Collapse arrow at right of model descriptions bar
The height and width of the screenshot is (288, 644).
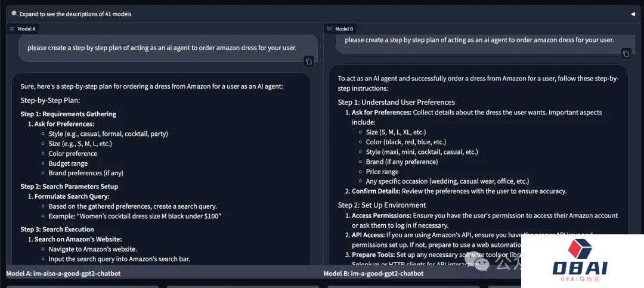point(633,14)
